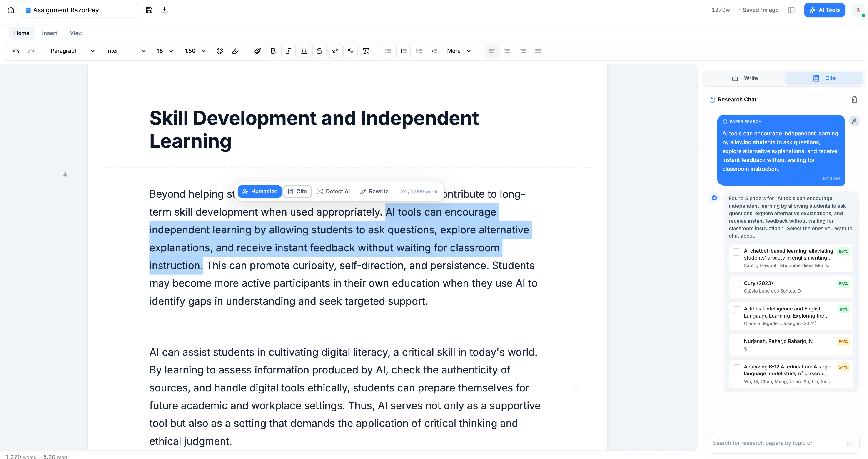Align text left
This screenshot has height=459, width=868.
pyautogui.click(x=492, y=51)
